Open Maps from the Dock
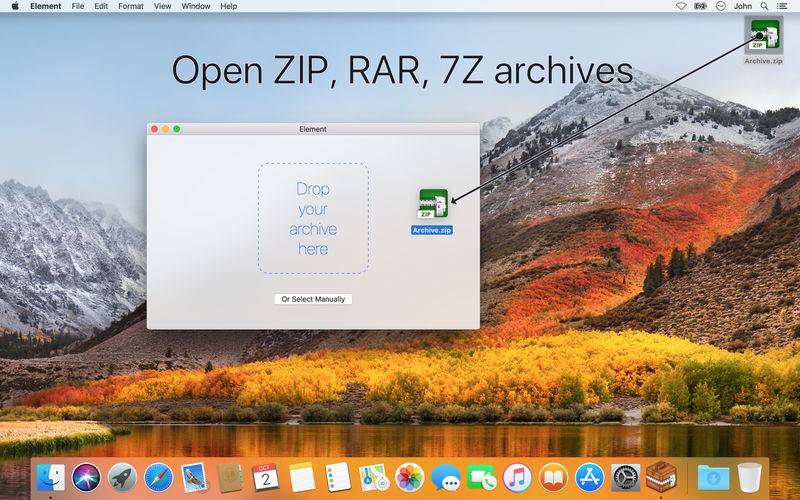 click(x=374, y=478)
